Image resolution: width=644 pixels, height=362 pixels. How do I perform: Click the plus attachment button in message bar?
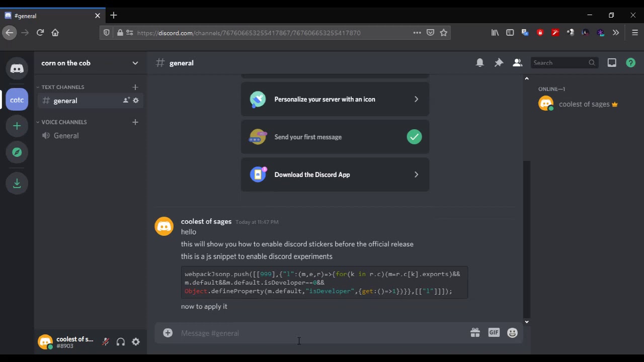[168, 333]
